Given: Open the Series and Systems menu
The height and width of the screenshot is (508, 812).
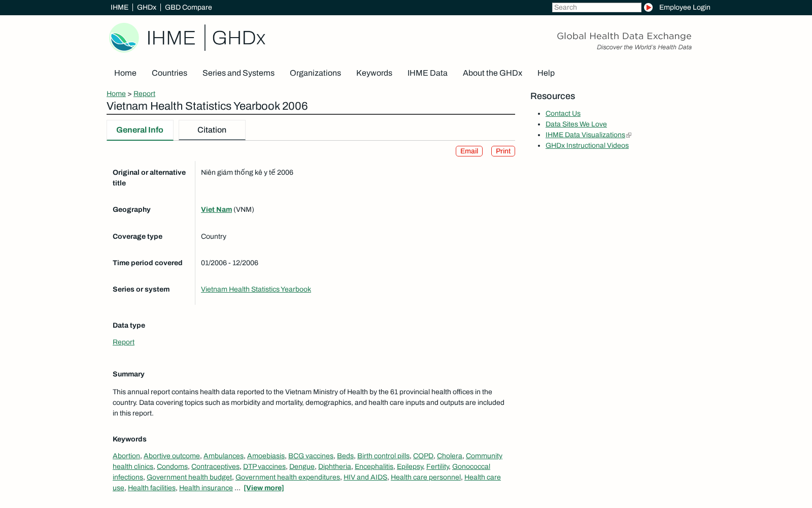Looking at the screenshot, I should pos(239,73).
